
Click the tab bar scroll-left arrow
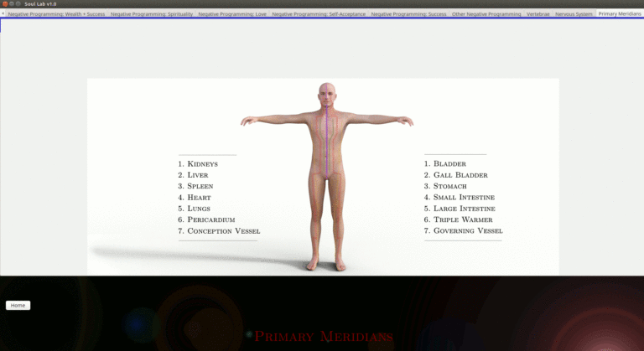pos(3,14)
